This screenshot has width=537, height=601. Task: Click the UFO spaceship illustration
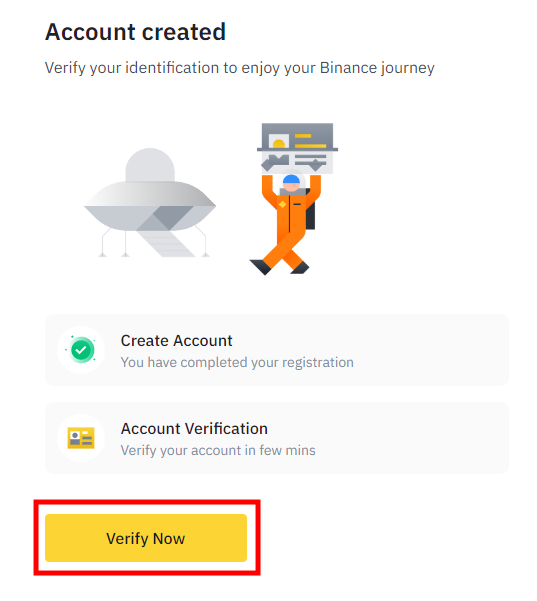click(150, 203)
